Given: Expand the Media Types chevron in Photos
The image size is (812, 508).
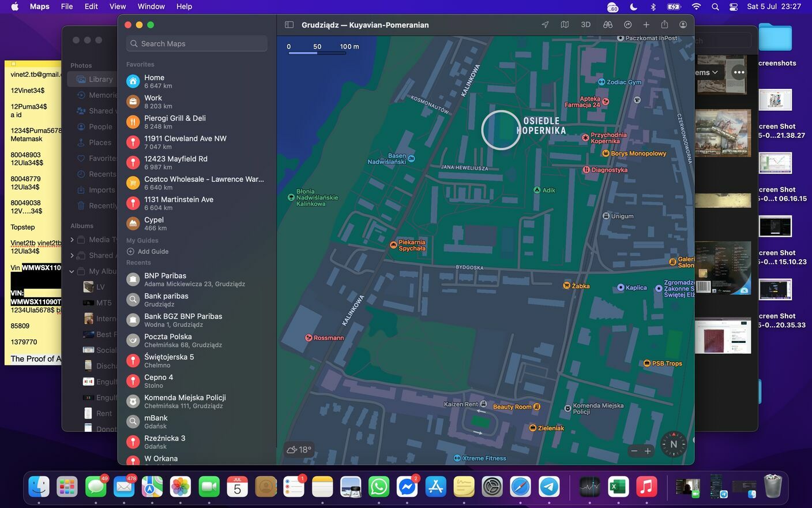Looking at the screenshot, I should pyautogui.click(x=72, y=240).
